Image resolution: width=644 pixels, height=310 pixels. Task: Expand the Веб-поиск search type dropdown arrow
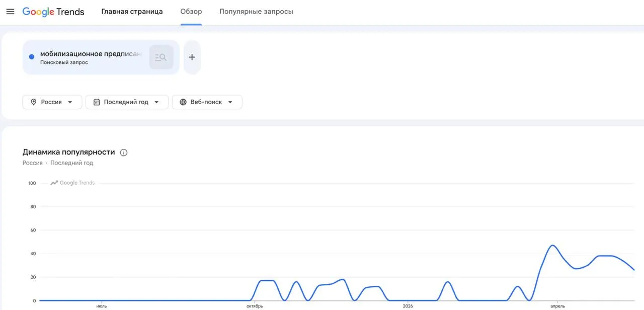[230, 102]
